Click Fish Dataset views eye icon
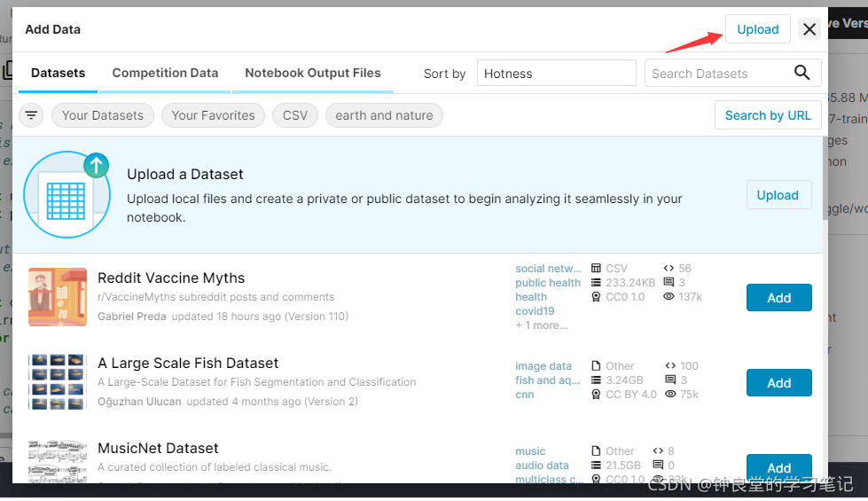 point(670,395)
